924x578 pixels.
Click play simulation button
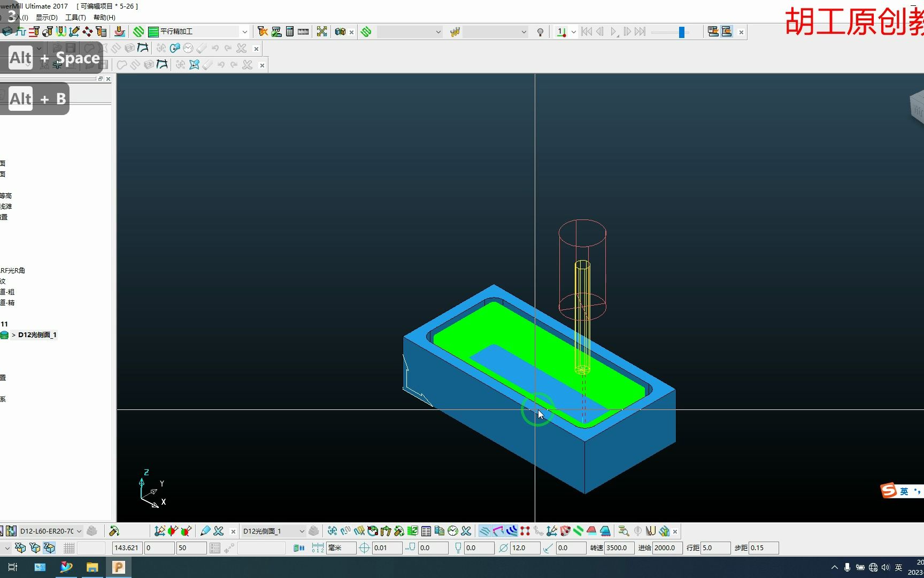(614, 32)
